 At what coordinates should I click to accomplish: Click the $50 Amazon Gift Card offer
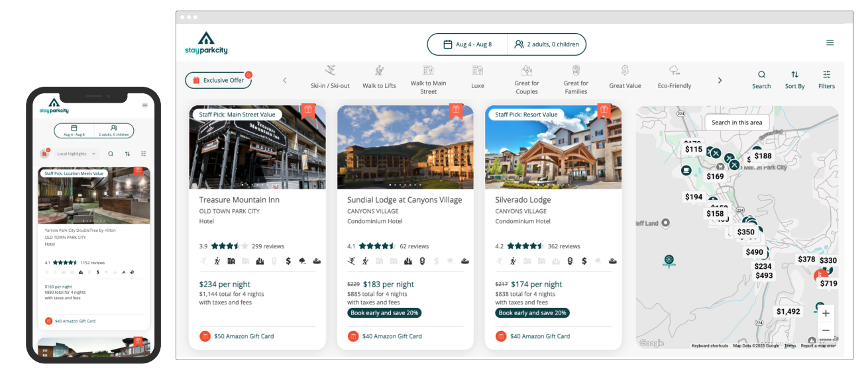point(237,336)
